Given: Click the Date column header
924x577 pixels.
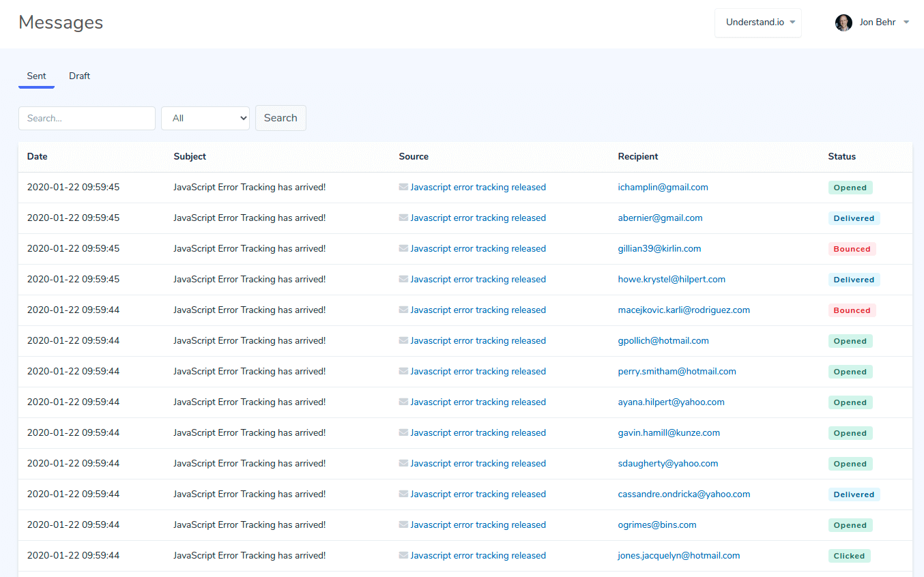Looking at the screenshot, I should click(38, 156).
